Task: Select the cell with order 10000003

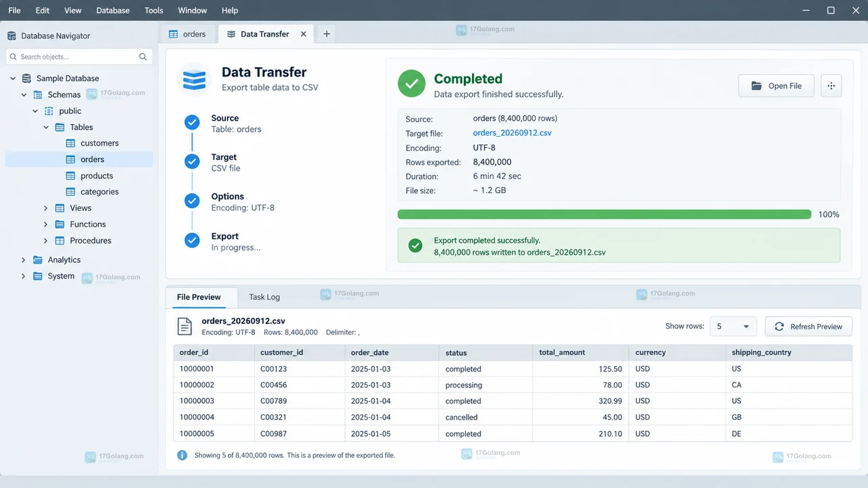Action: click(214, 401)
